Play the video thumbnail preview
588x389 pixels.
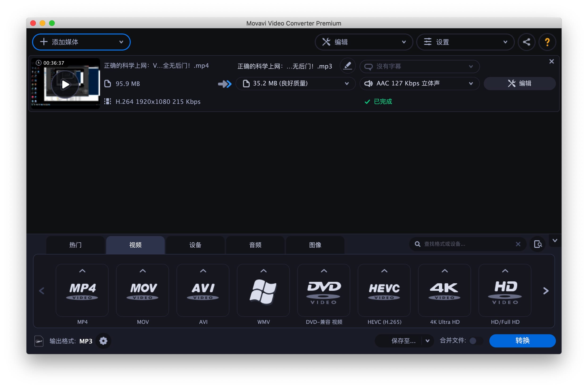tap(65, 85)
